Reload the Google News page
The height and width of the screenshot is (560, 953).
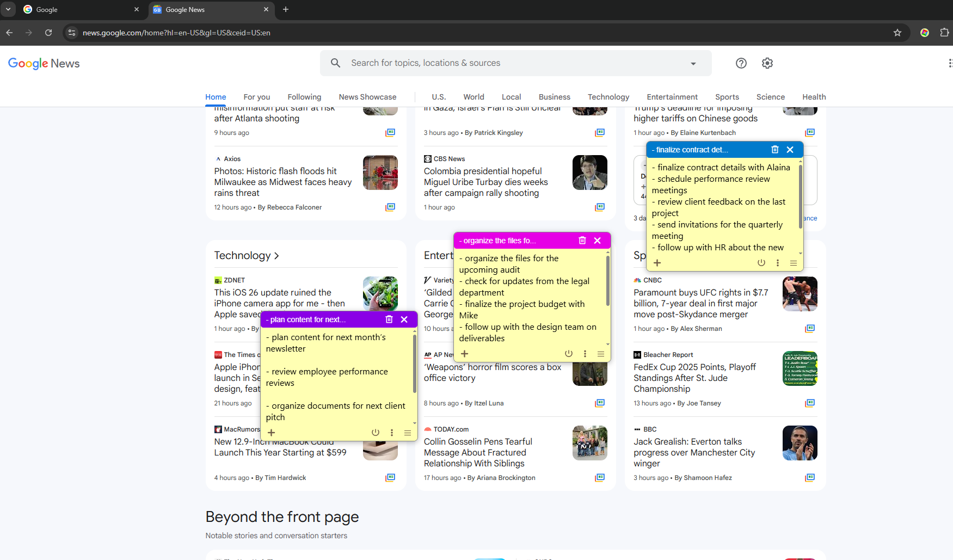[x=48, y=33]
